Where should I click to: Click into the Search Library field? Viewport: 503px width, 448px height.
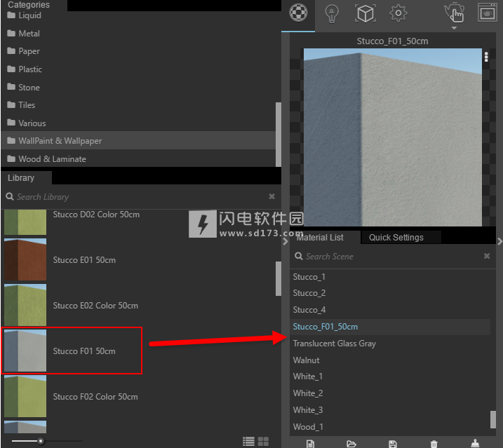[141, 196]
